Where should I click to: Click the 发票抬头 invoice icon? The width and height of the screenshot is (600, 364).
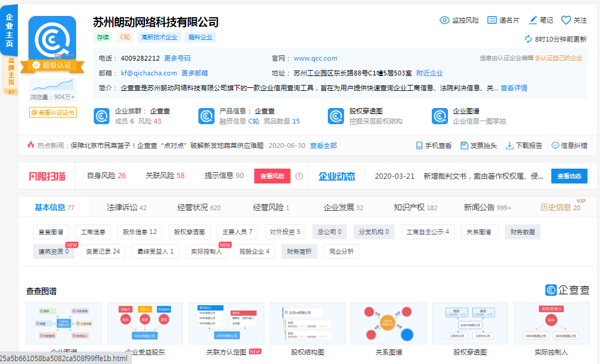point(464,145)
